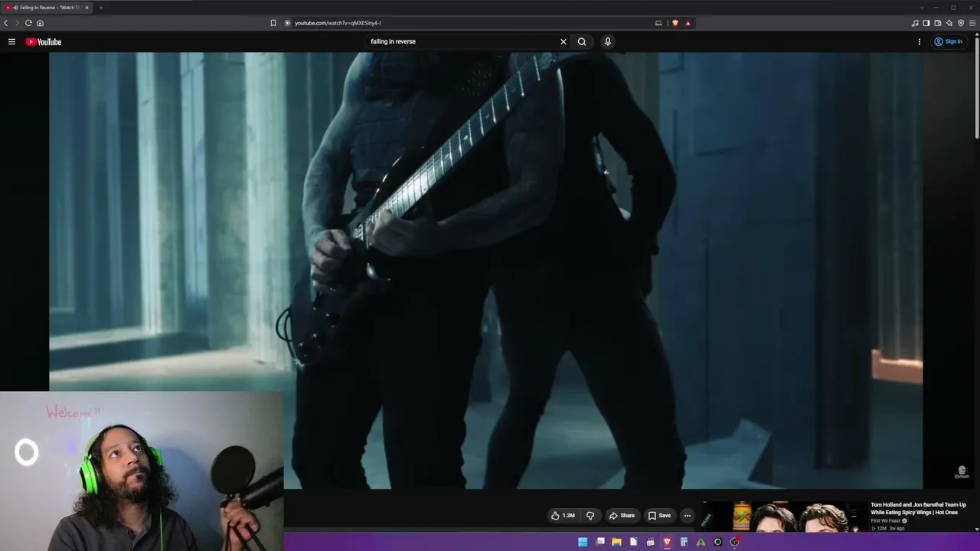
Task: Open the media playlist music icon
Action: click(x=915, y=23)
